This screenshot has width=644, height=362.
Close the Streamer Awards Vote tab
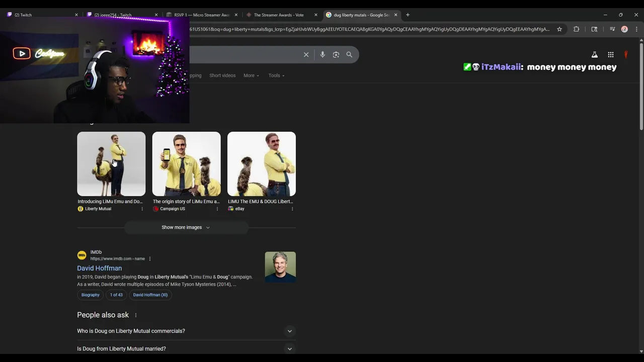(316, 15)
